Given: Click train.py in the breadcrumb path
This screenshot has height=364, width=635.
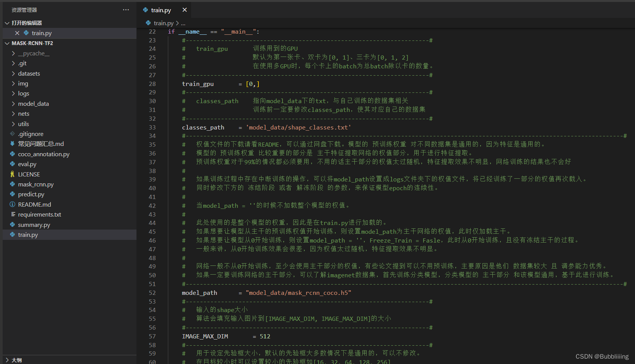Looking at the screenshot, I should pos(164,23).
